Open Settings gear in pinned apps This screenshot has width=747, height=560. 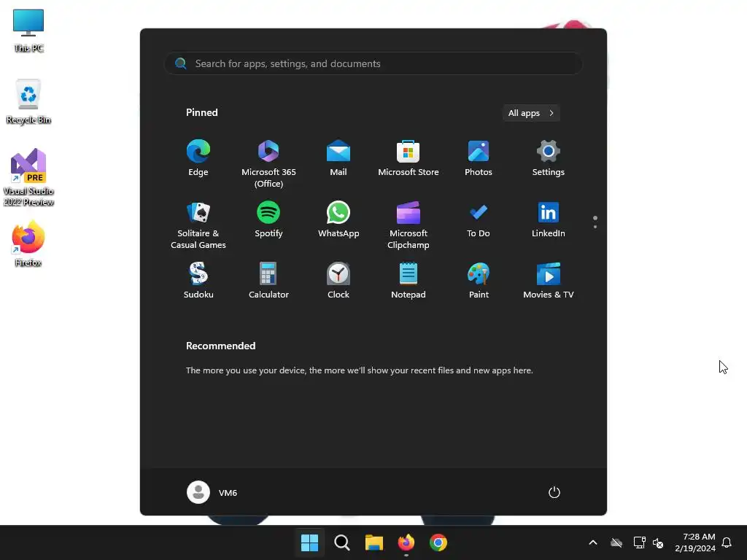click(549, 158)
